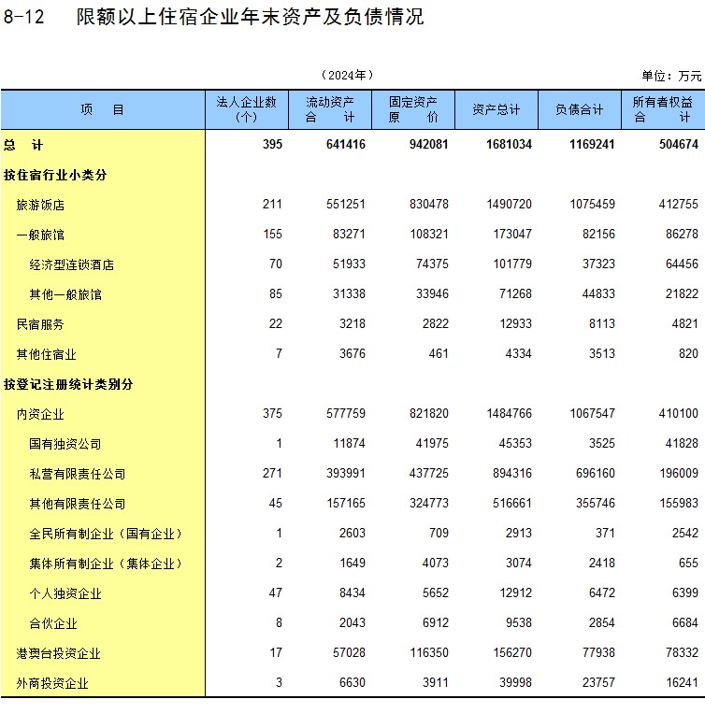Select the 法人企业数 column header
Screen dimensions: 705x728
[247, 109]
